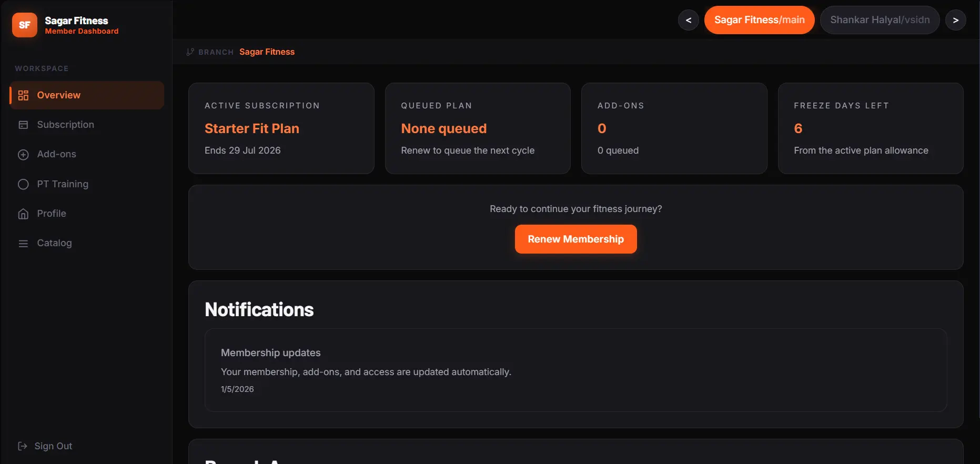Screen dimensions: 980x464
Task: Open the PT Training page
Action: click(x=87, y=184)
